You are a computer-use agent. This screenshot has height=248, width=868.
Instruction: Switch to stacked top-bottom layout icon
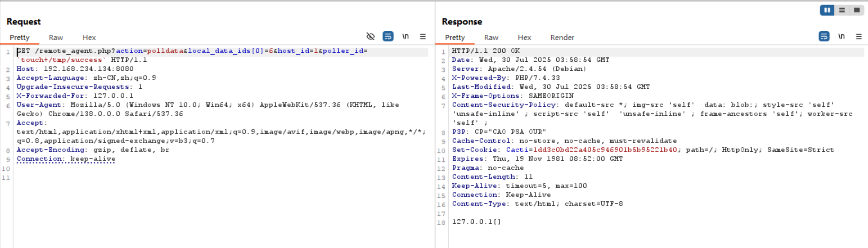(842, 10)
